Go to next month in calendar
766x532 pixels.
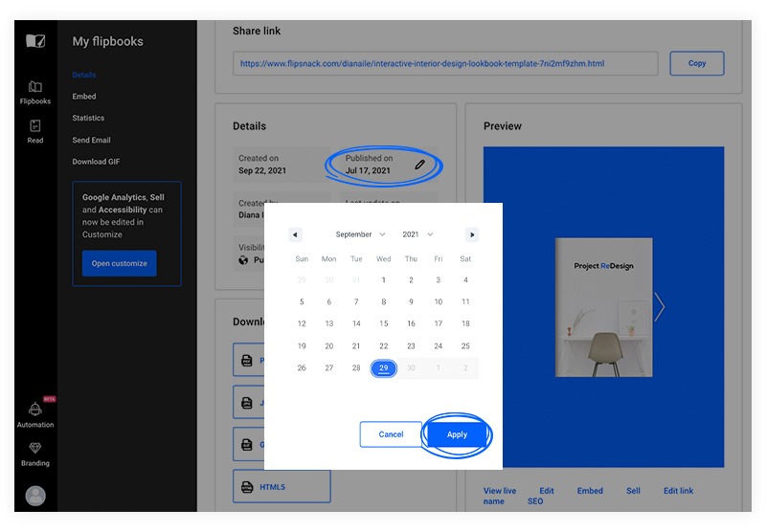(x=471, y=234)
